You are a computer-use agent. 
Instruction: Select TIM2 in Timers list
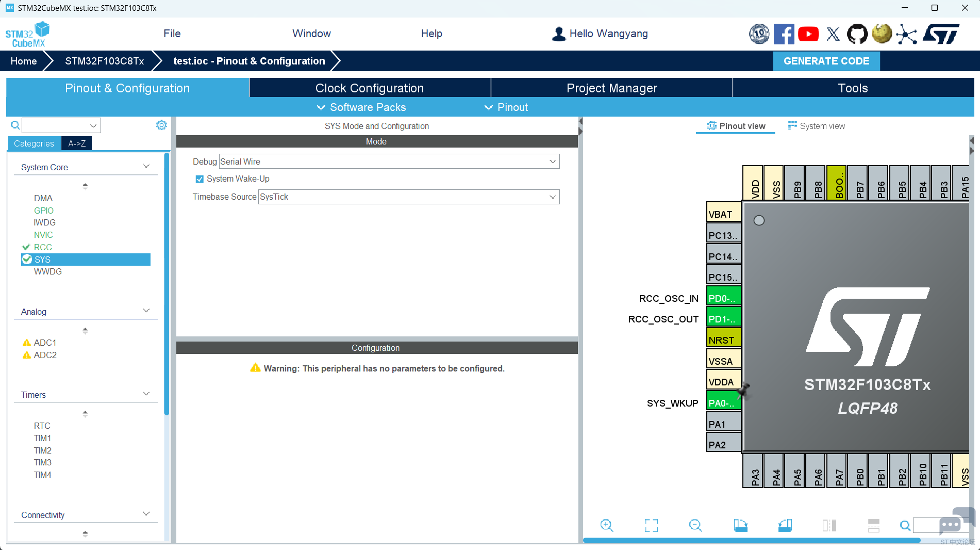coord(43,450)
